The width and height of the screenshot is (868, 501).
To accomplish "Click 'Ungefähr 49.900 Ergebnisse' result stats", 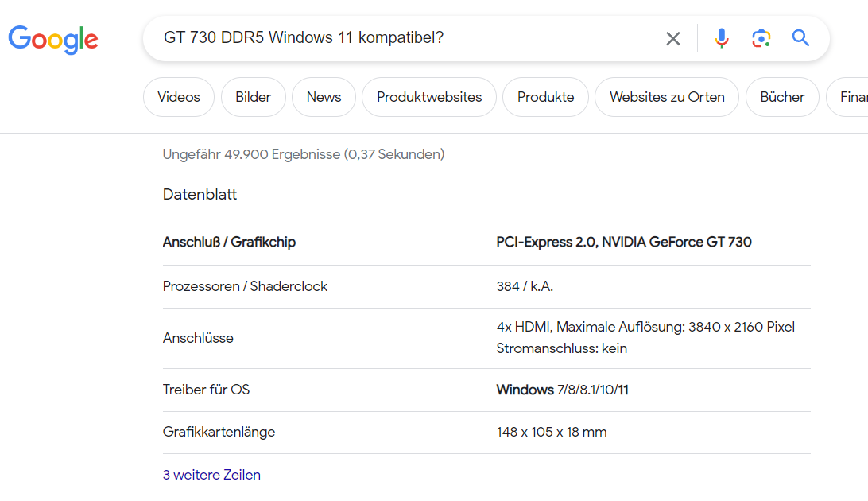I will [x=304, y=154].
